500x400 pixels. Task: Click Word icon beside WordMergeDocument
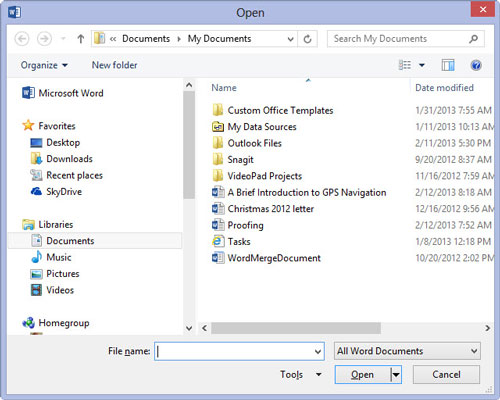pos(218,258)
